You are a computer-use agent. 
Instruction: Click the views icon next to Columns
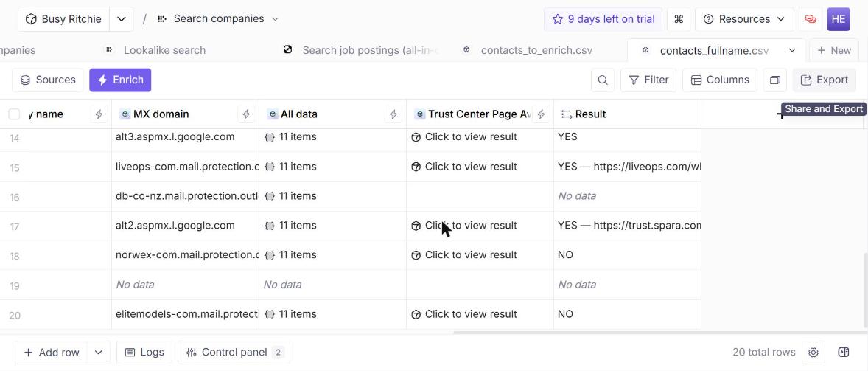click(x=774, y=80)
